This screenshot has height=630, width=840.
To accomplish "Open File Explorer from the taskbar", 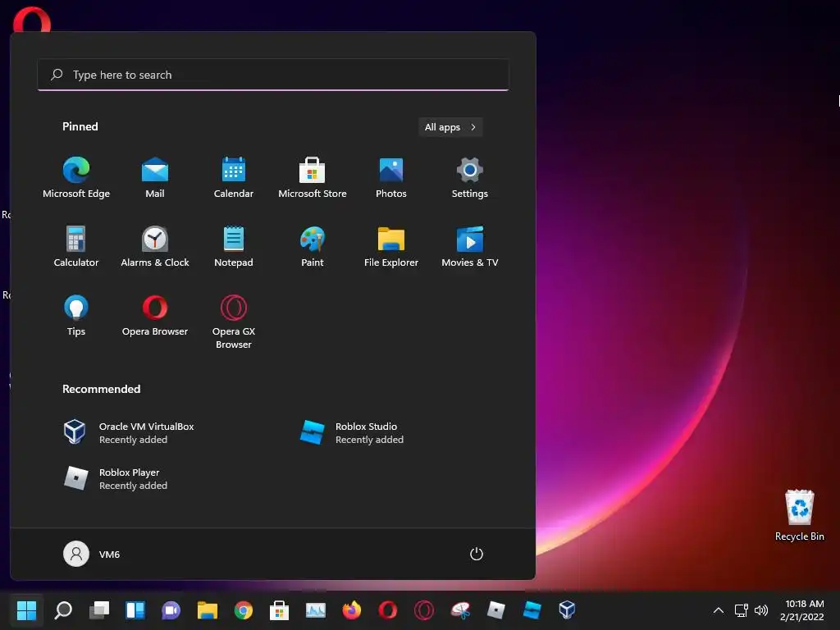I will (x=208, y=609).
